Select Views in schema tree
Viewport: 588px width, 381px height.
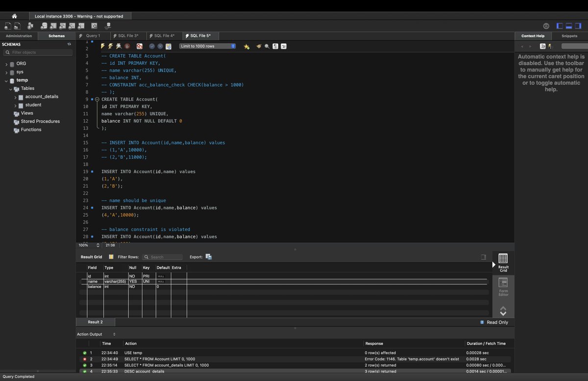click(x=27, y=113)
